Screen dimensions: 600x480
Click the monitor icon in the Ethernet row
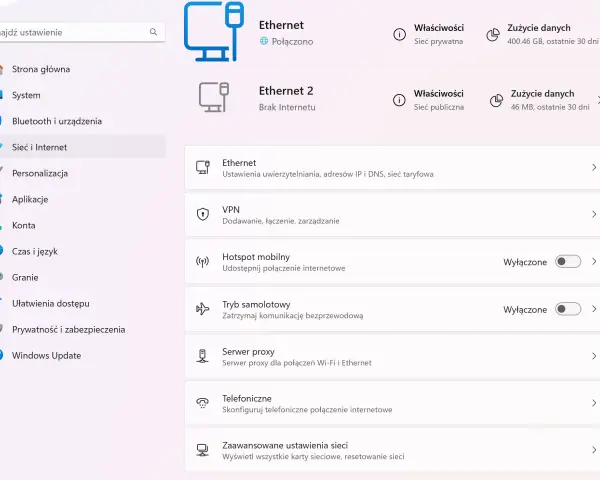pos(203,168)
